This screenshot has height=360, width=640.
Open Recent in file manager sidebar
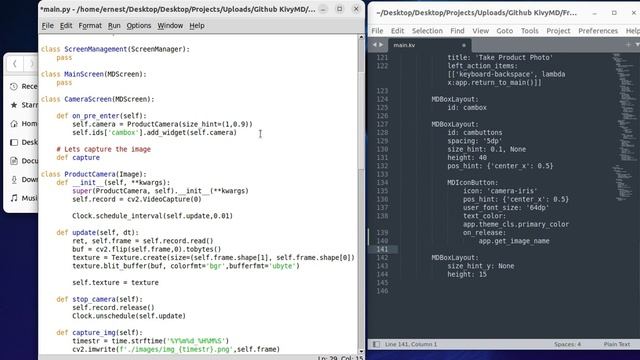24,87
